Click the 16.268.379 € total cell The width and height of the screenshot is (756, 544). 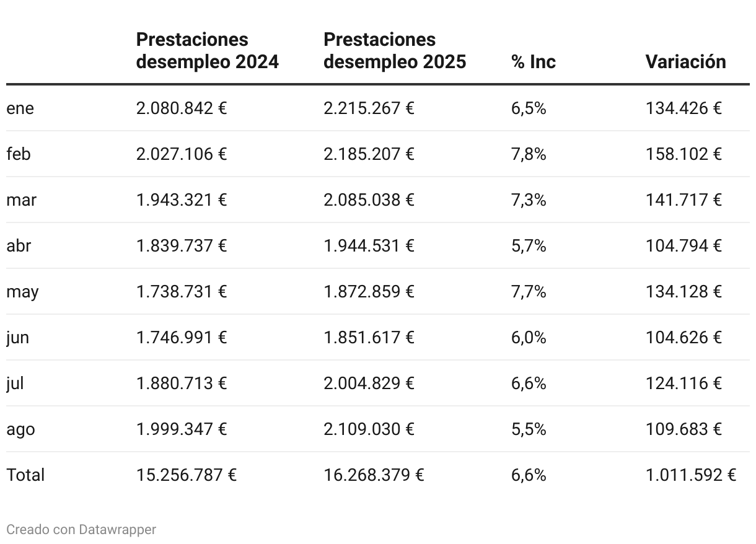374,475
